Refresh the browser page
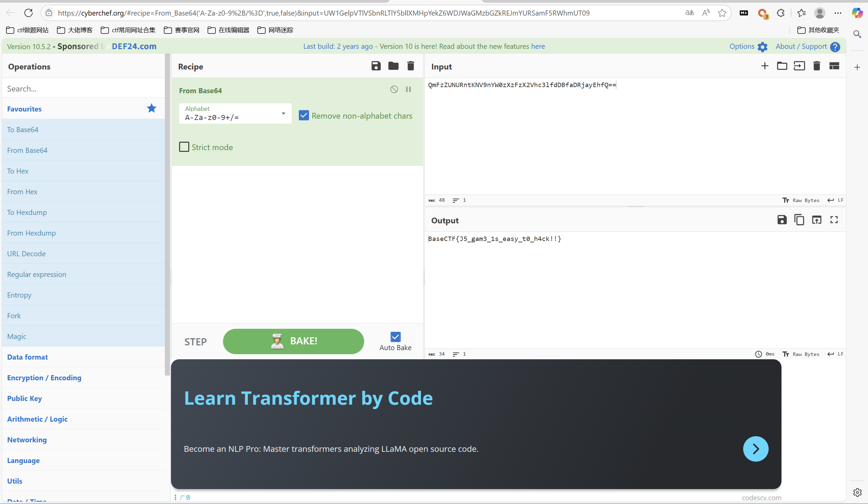 point(28,13)
